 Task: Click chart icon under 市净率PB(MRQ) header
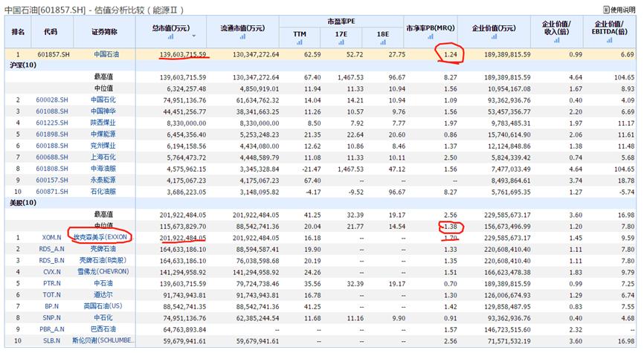[x=431, y=36]
